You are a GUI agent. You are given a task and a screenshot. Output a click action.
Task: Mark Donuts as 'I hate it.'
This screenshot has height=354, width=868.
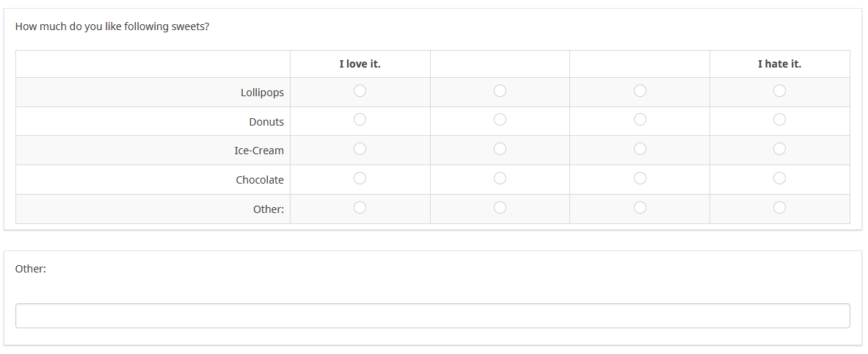pyautogui.click(x=779, y=120)
